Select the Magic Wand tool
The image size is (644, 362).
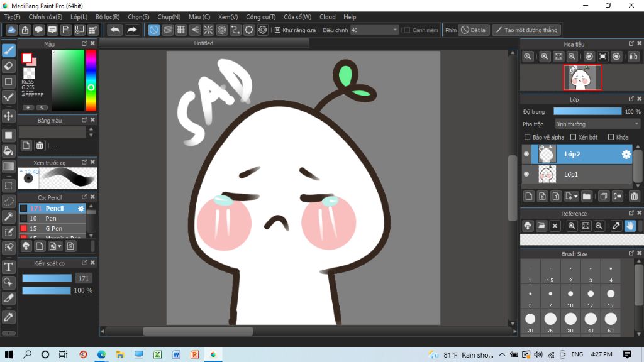(x=9, y=216)
